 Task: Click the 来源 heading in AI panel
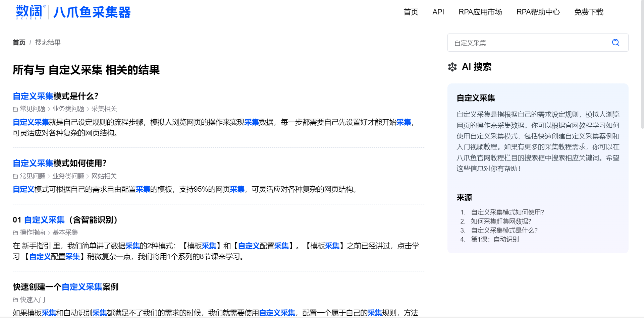[464, 198]
